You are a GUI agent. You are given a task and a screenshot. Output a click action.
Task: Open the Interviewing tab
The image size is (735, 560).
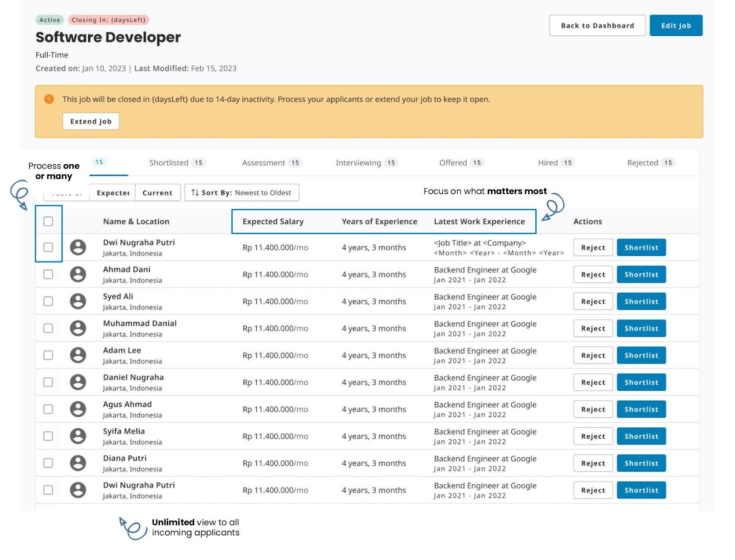(366, 163)
